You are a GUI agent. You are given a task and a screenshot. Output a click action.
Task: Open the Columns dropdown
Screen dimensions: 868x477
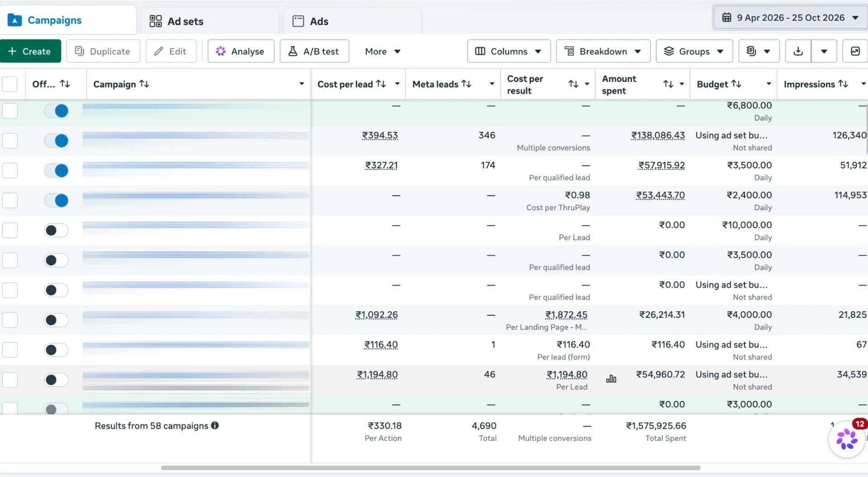pos(509,51)
